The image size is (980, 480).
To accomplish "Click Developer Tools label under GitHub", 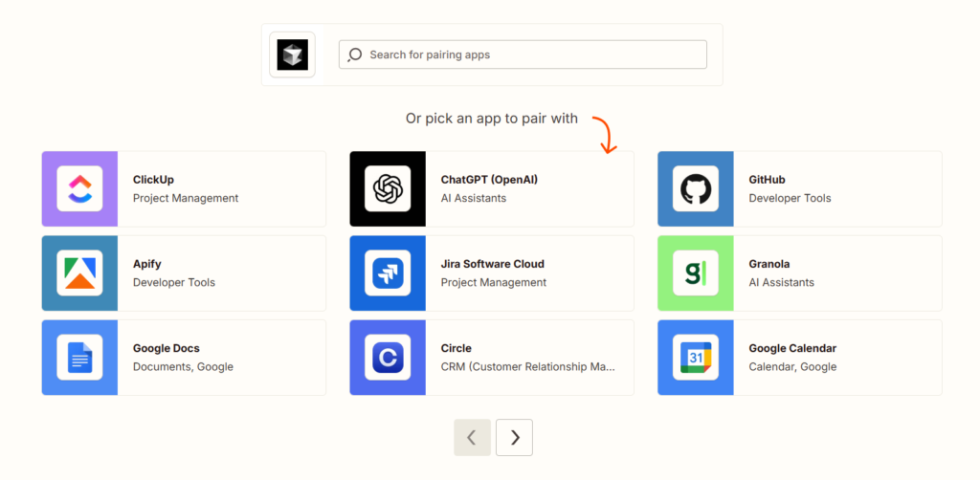I will pos(790,199).
